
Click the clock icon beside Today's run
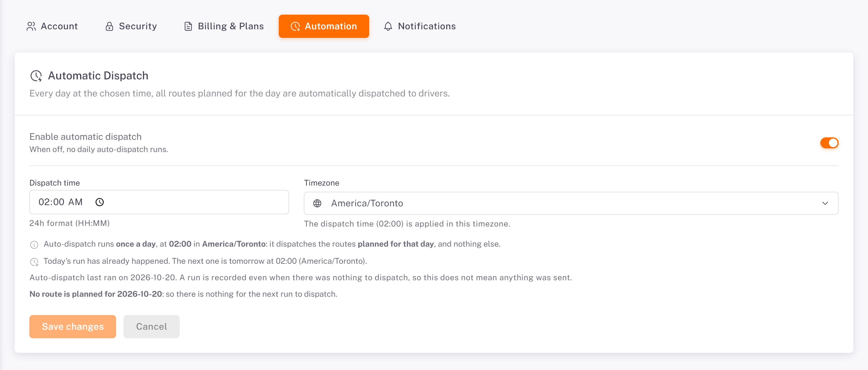coord(34,262)
